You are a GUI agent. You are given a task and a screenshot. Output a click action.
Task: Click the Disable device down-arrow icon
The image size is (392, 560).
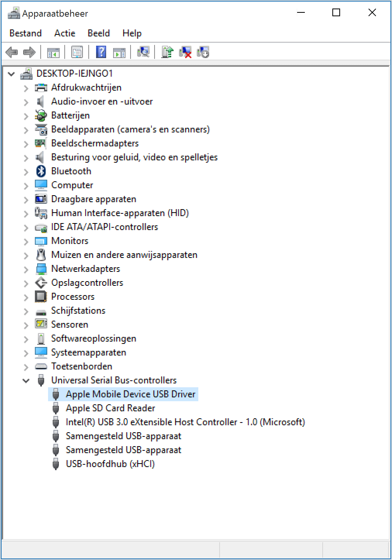click(203, 52)
